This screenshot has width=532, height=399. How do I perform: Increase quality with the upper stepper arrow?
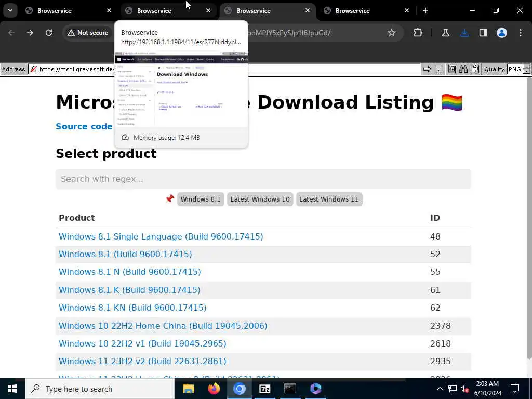526,67
